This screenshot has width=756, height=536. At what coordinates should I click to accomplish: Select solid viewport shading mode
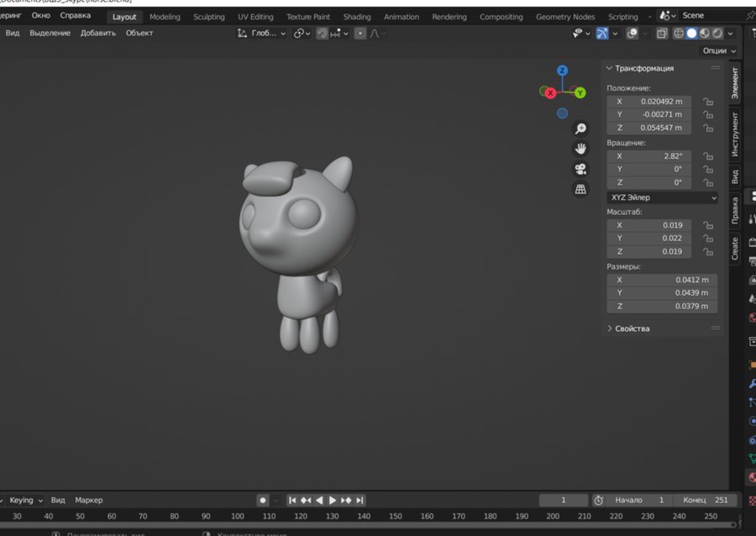[x=691, y=34]
